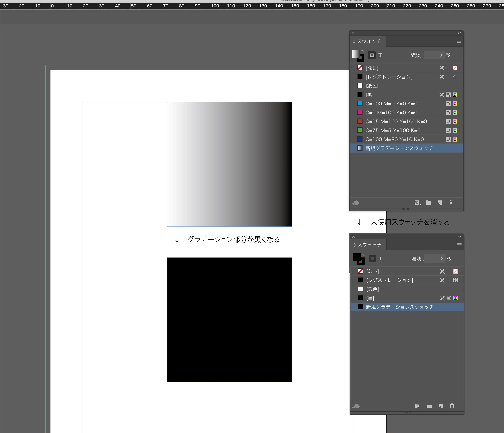The height and width of the screenshot is (433, 504).
Task: Toggle formatting affects text T in the lower panel
Action: [381, 259]
